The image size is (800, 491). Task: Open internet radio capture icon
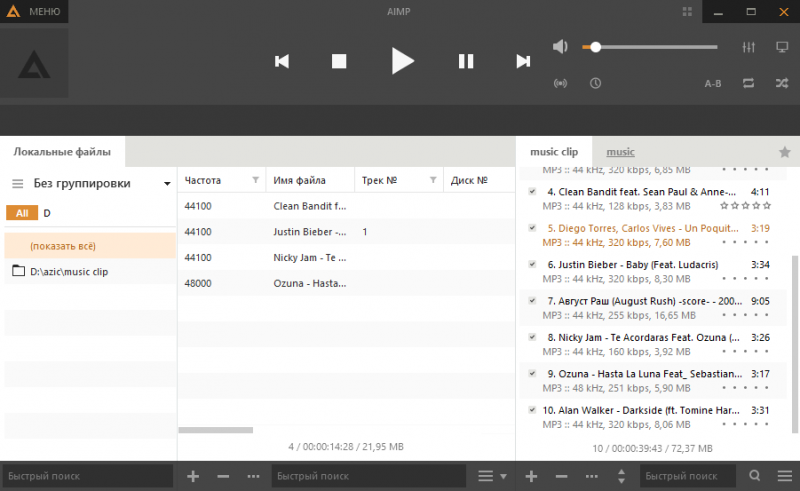point(560,83)
